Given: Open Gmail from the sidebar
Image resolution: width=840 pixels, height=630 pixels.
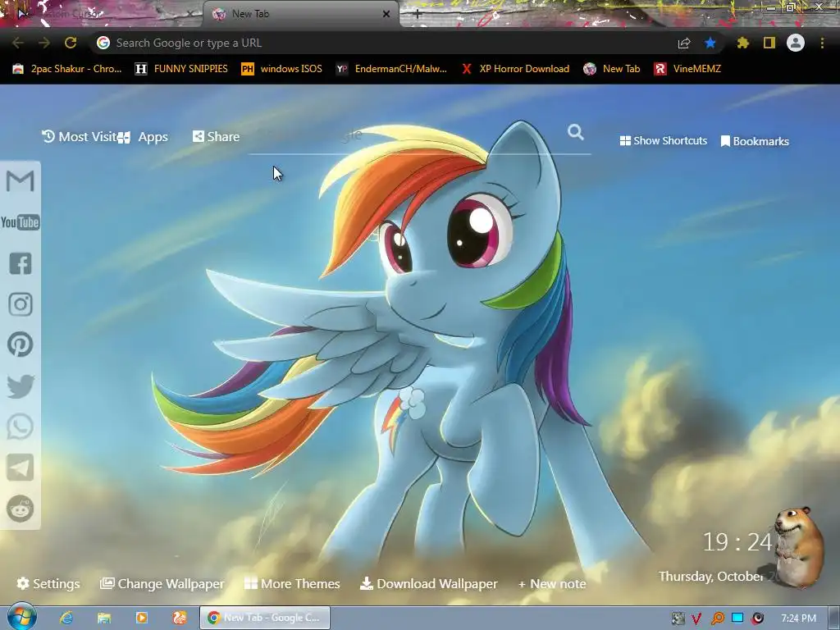Looking at the screenshot, I should [x=21, y=181].
